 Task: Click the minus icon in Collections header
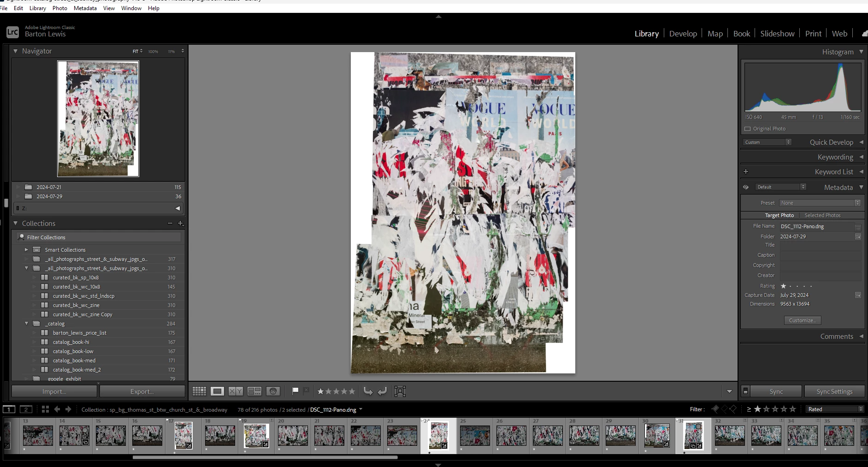[170, 223]
